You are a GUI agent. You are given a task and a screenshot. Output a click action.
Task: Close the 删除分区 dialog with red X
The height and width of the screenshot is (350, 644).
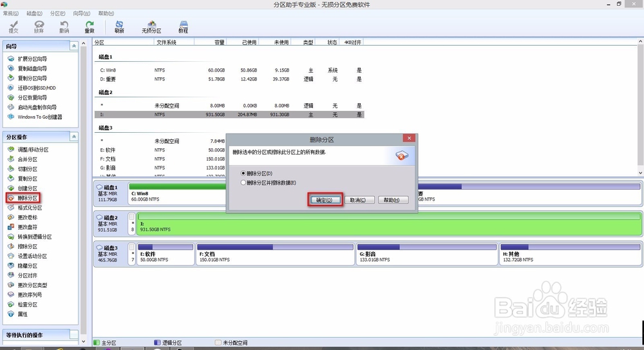409,138
